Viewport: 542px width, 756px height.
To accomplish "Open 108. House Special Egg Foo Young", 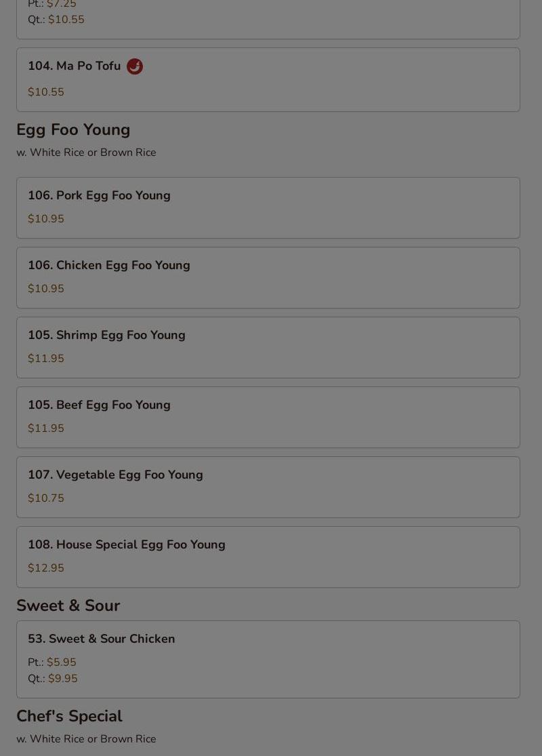I will (x=126, y=544).
